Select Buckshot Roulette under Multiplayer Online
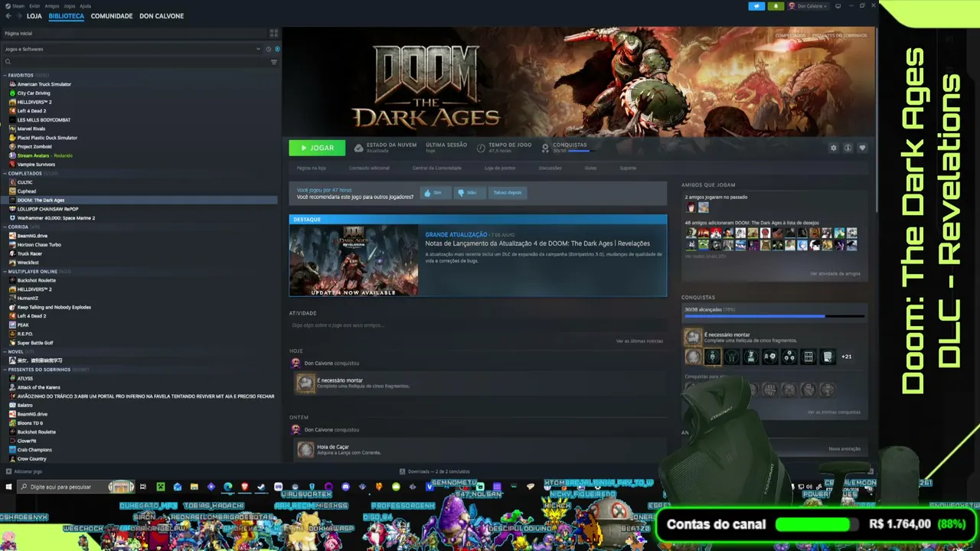 [36, 280]
